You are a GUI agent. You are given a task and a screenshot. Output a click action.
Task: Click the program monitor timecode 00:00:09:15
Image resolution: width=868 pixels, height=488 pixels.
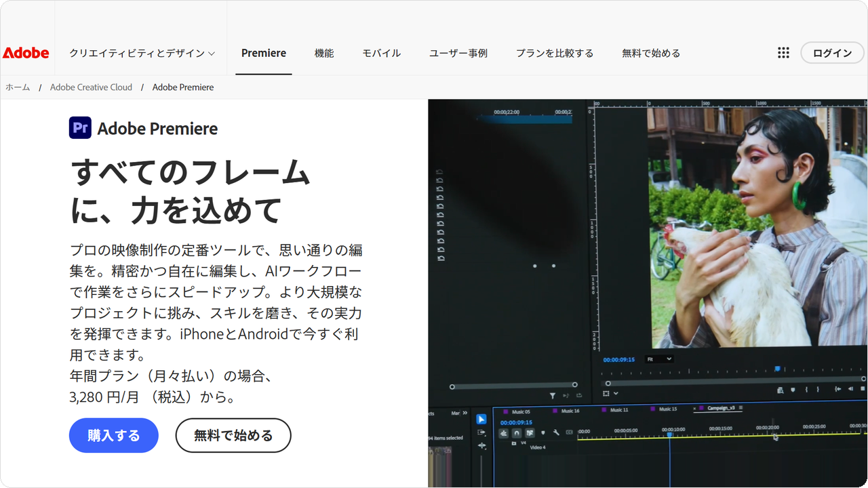click(619, 360)
